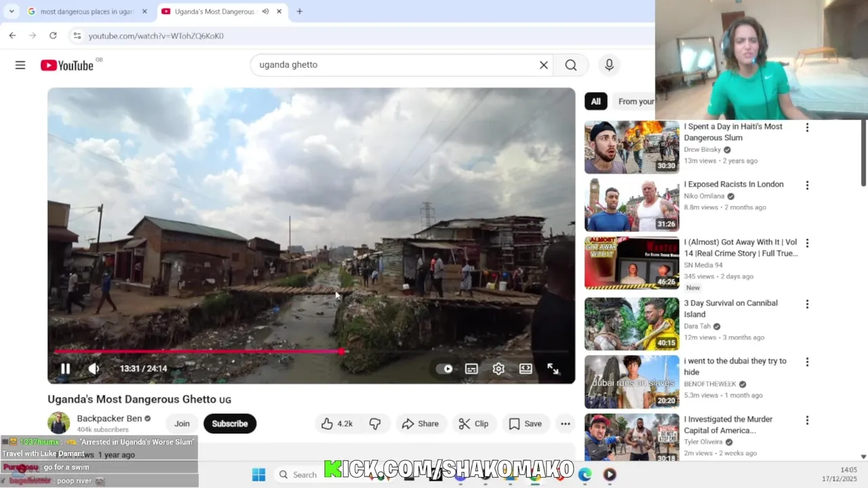Go back in the browser
Viewport: 868px width, 488px height.
(x=12, y=36)
